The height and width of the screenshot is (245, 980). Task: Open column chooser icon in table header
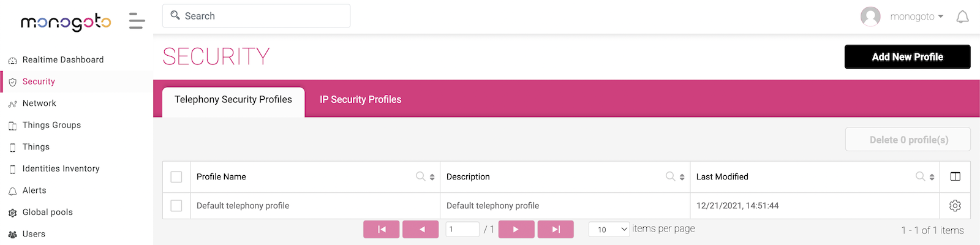955,176
